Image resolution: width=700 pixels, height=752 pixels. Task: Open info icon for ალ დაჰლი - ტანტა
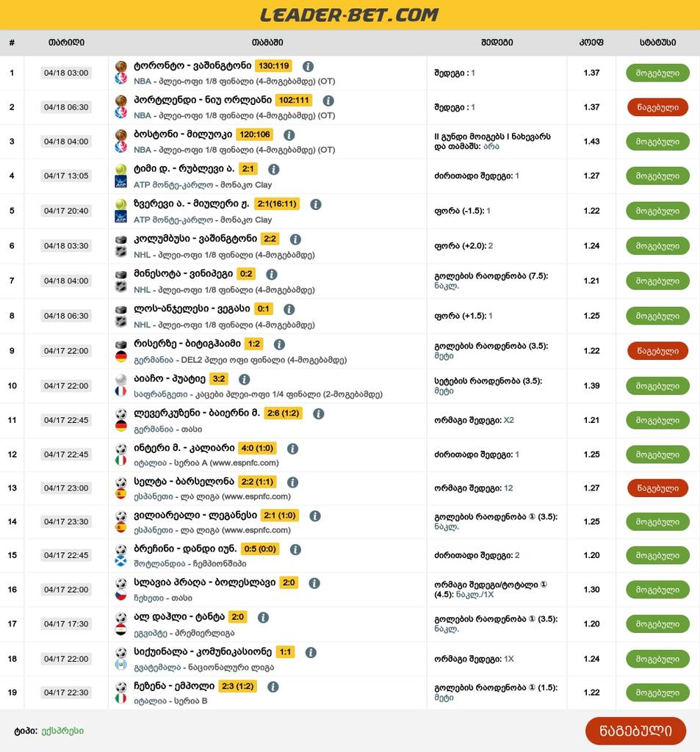click(263, 617)
